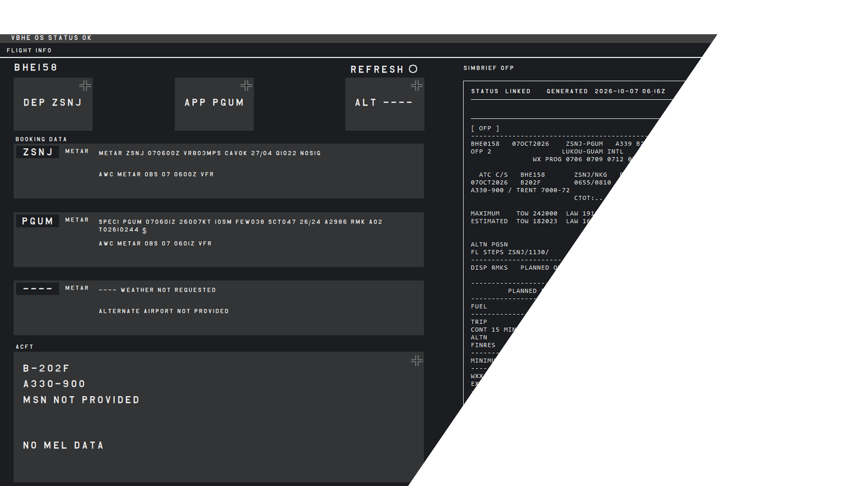Select the FLIGHT INFO tab
The image size is (868, 486).
tap(29, 50)
